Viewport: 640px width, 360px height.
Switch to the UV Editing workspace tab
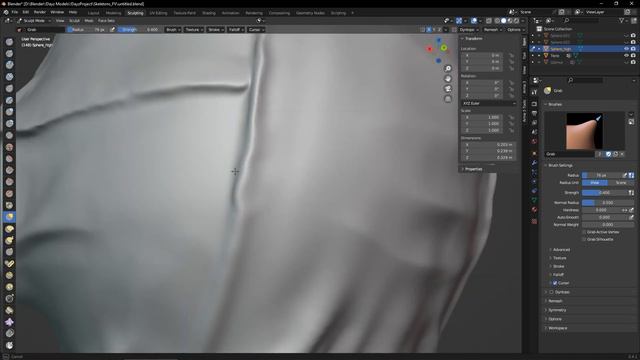click(158, 13)
